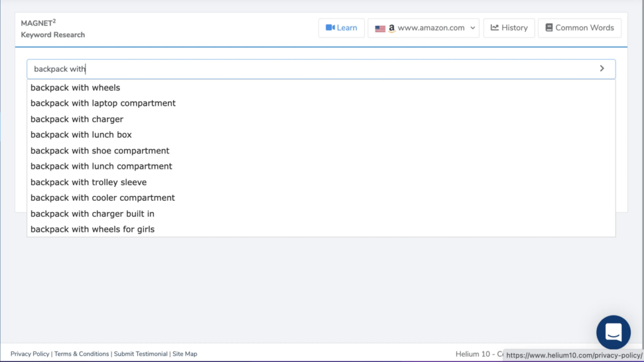Select suggestion 'backpack with laptop compartment'
Viewport: 644px width, 362px height.
coord(103,103)
